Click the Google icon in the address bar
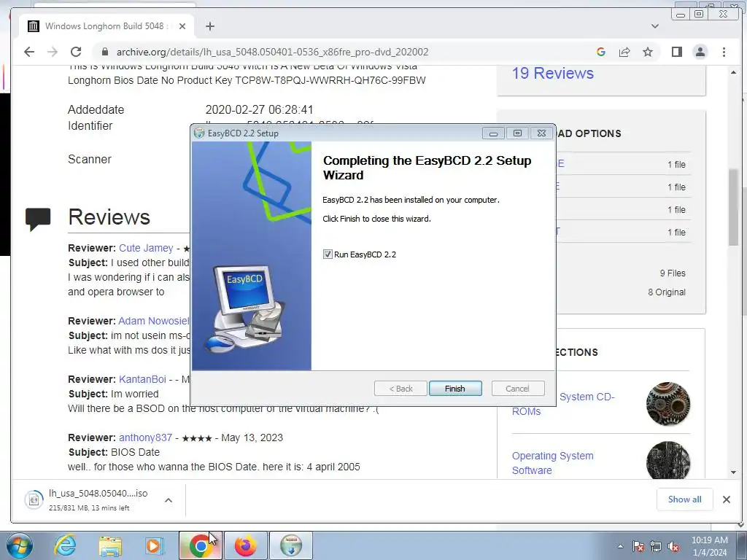Image resolution: width=747 pixels, height=560 pixels. coord(601,52)
